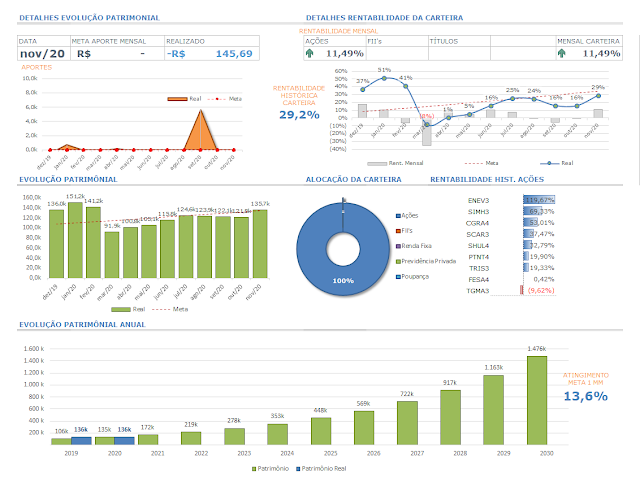Viewport: 640px width, 478px height.
Task: Click the 91,9k bar for mar/20
Action: point(112,255)
